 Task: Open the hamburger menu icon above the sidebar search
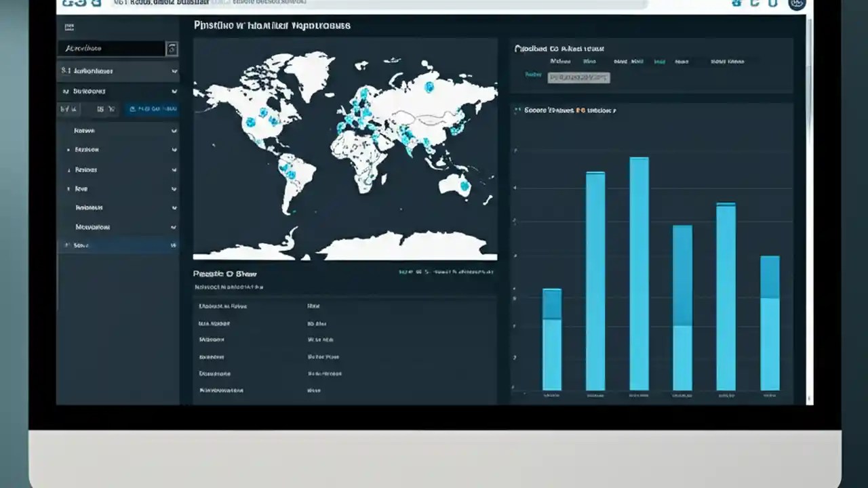click(x=69, y=27)
